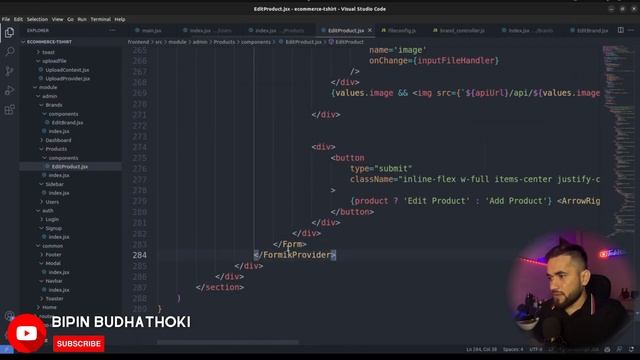
Task: Collapse the Signup folder
Action: click(x=53, y=228)
